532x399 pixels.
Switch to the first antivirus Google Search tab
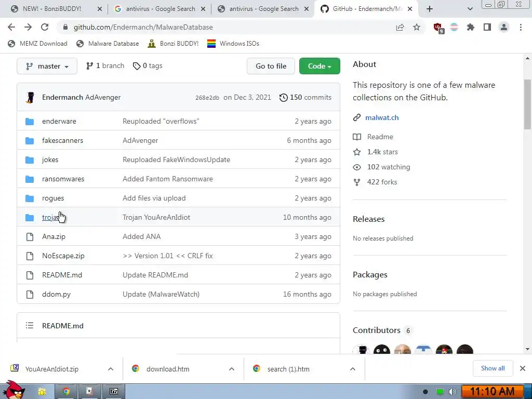[x=159, y=9]
